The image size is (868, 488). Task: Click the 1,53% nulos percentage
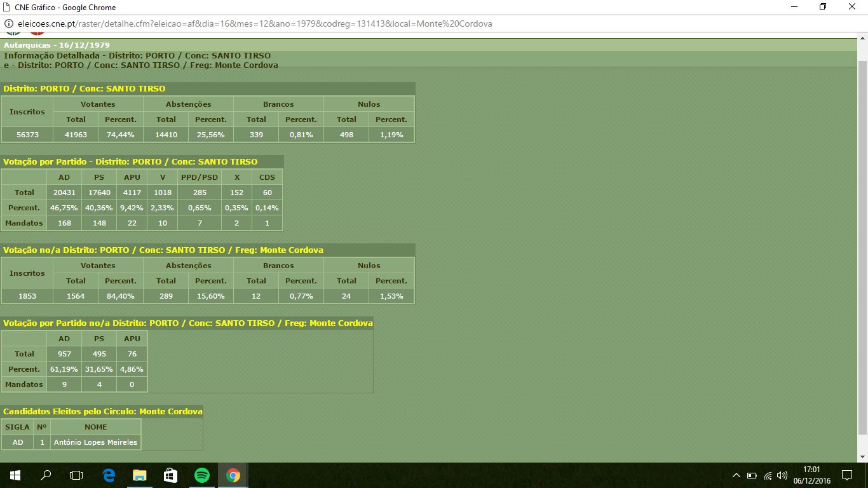coord(391,296)
